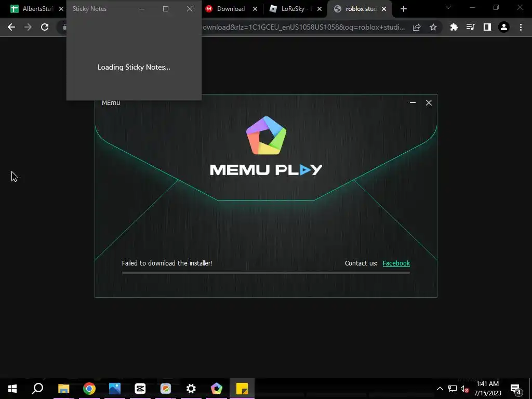Click the installer download progress bar

(266, 272)
